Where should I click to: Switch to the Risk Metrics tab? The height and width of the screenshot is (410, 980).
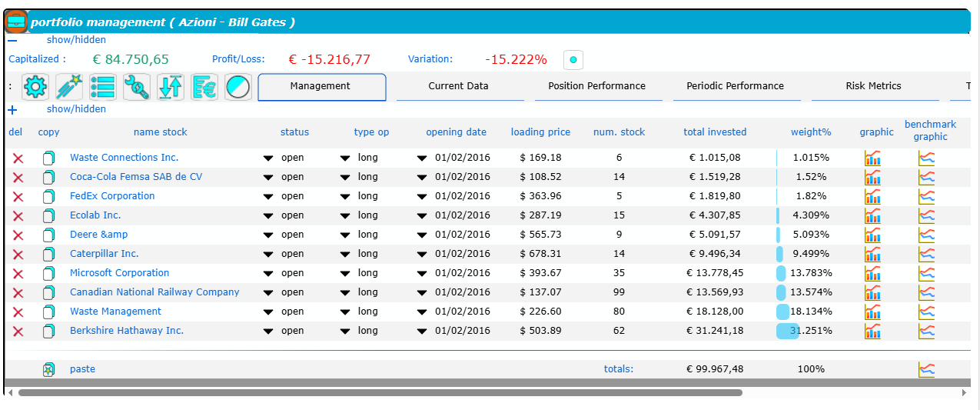(x=873, y=86)
